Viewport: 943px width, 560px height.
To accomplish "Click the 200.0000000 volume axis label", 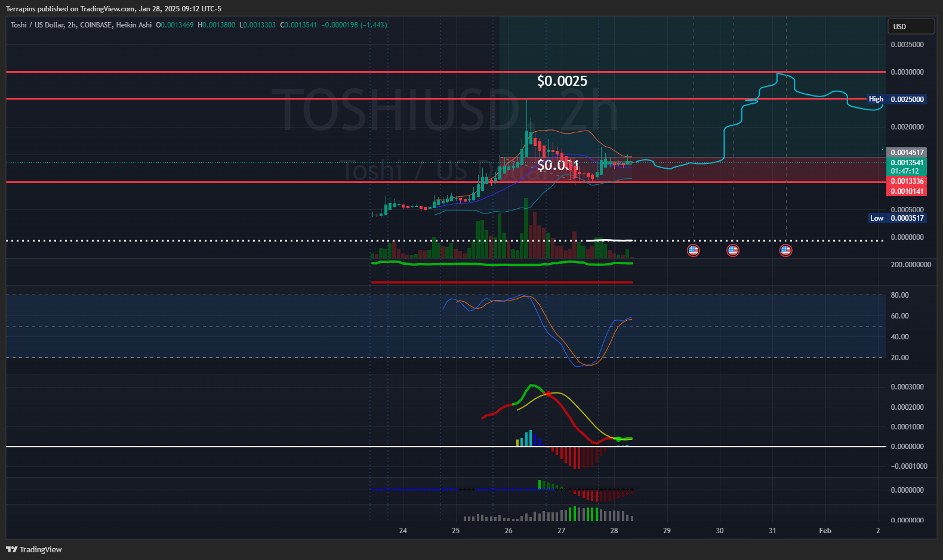I will coord(911,265).
